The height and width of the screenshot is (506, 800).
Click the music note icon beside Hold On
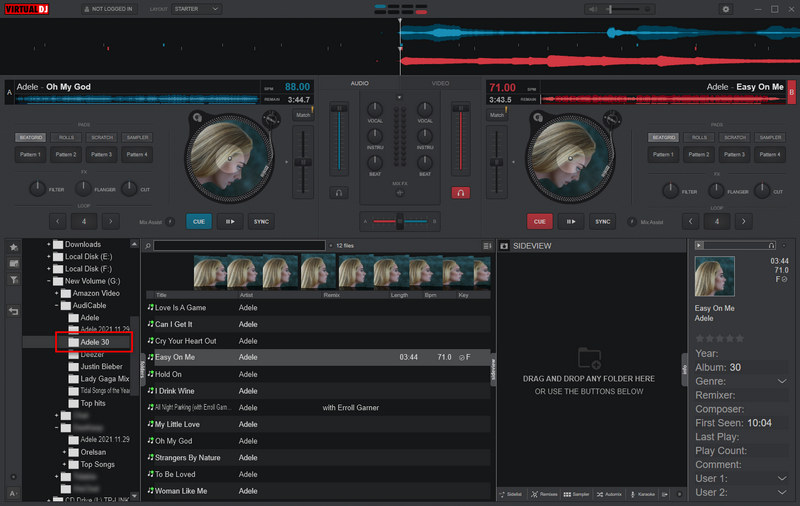pos(151,374)
